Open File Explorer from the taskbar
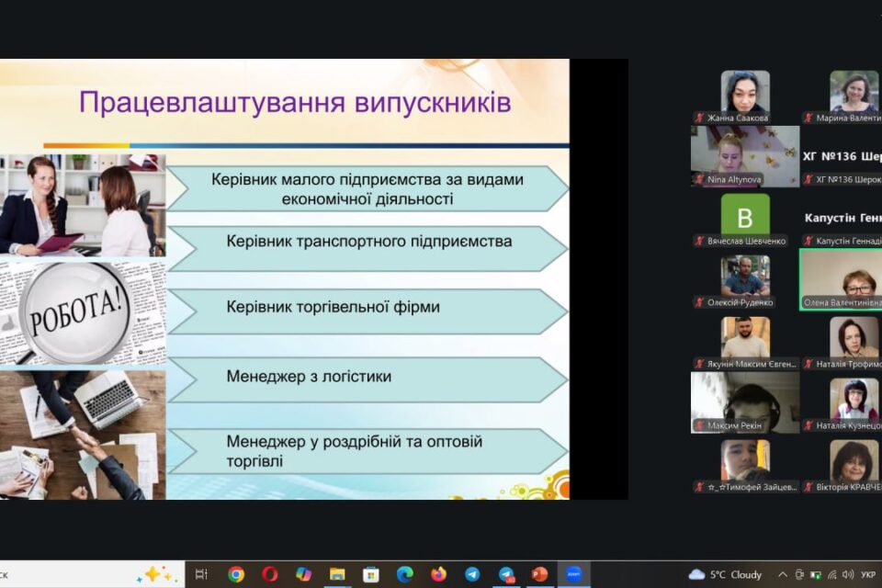This screenshot has width=882, height=588. point(337,574)
